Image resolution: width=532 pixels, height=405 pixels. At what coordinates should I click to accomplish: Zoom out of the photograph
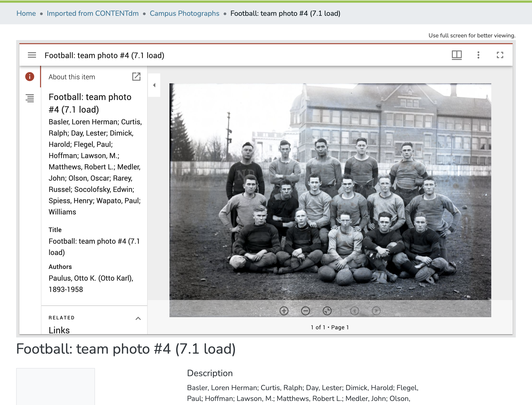(x=305, y=311)
